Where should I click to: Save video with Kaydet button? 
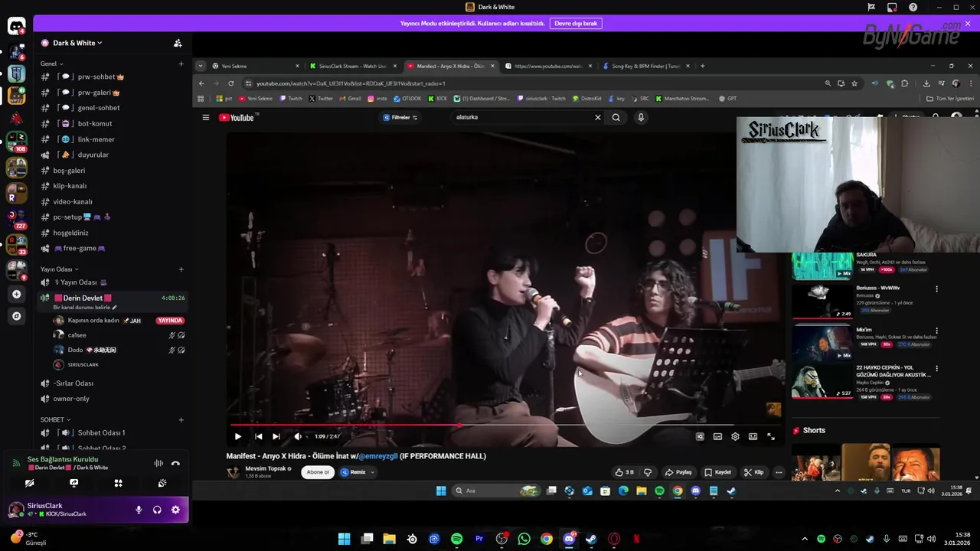pos(717,472)
